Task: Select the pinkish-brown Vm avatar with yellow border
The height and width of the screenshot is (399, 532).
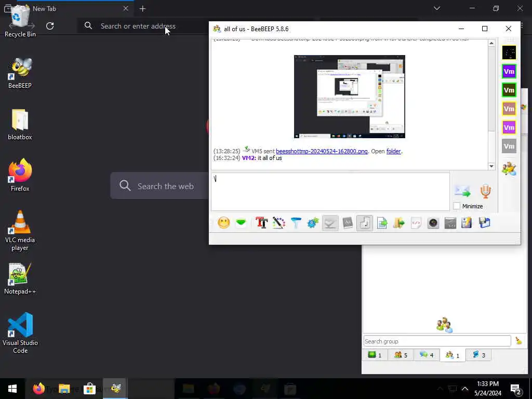Action: point(509,109)
